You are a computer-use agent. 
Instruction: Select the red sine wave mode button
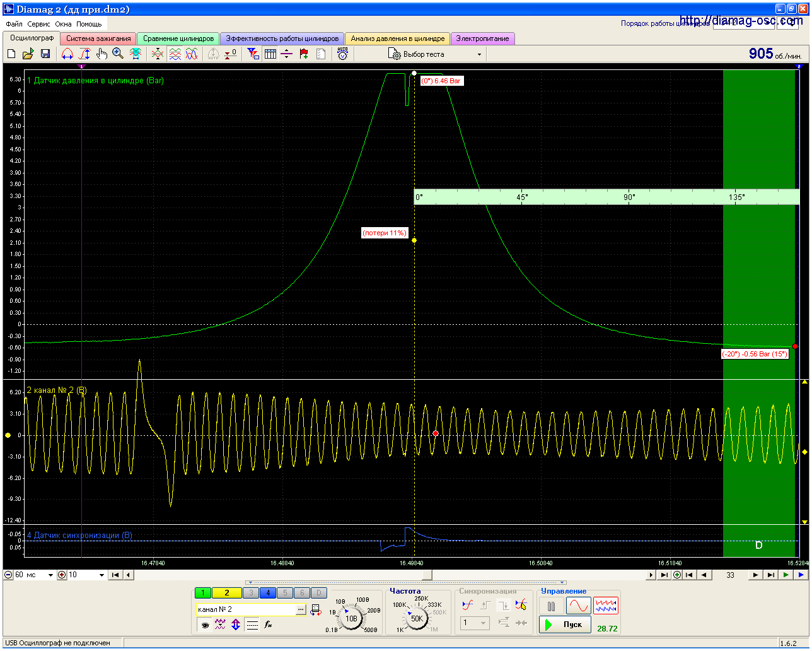tap(578, 607)
